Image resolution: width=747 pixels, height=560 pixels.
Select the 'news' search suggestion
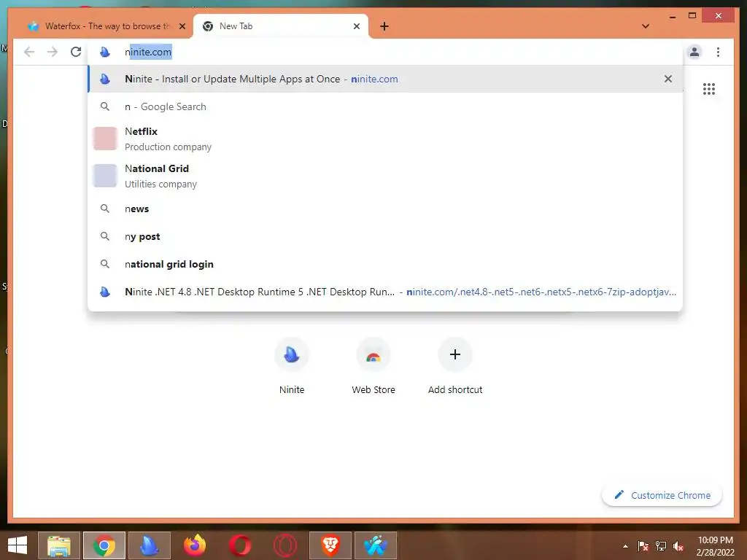[x=385, y=209]
